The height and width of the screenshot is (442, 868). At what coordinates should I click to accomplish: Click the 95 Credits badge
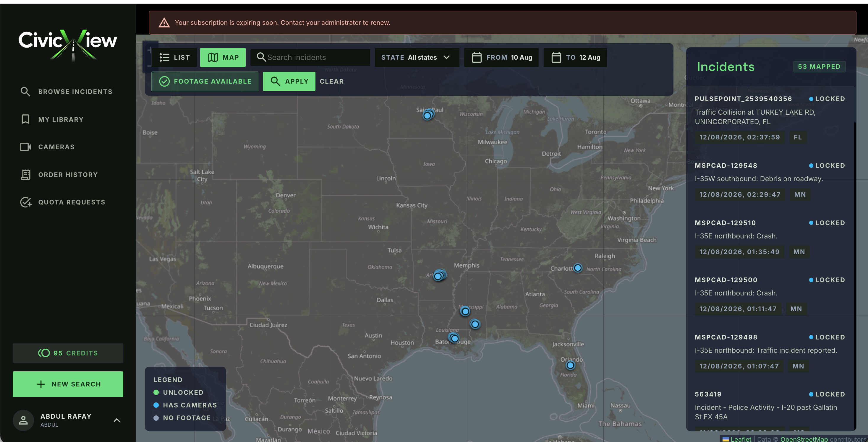pos(68,353)
